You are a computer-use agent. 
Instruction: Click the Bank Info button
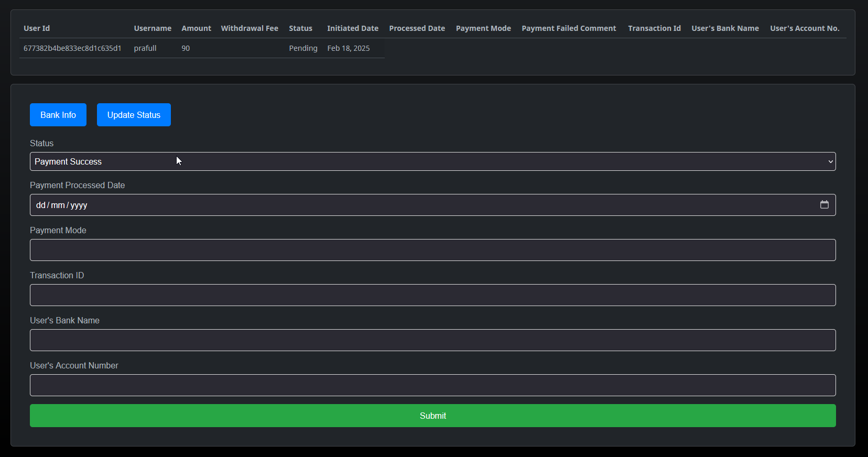(58, 115)
